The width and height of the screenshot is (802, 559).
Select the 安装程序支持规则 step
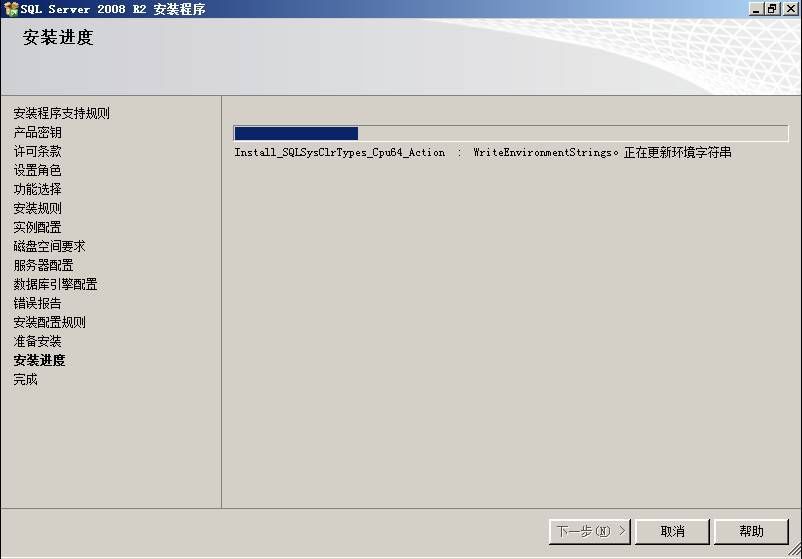tap(61, 113)
